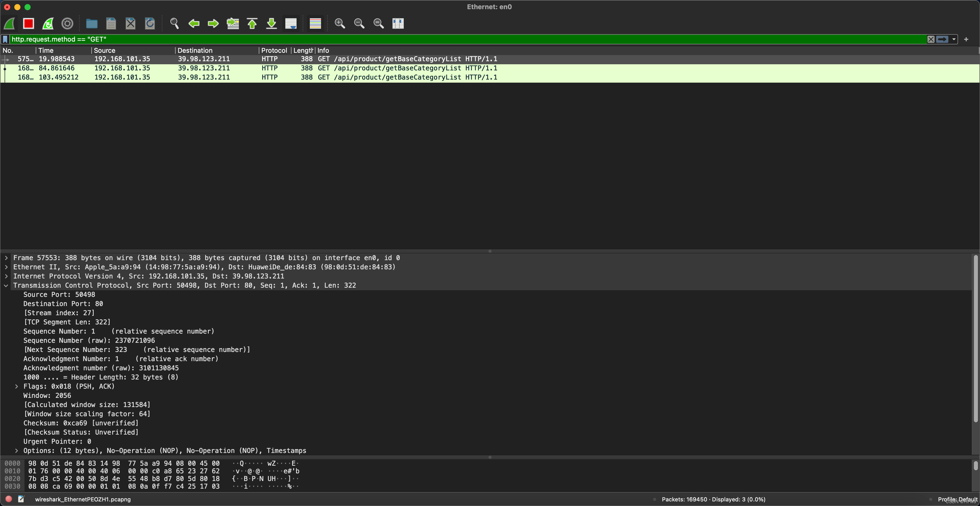Open capture options gear icon
The width and height of the screenshot is (980, 506).
[67, 23]
